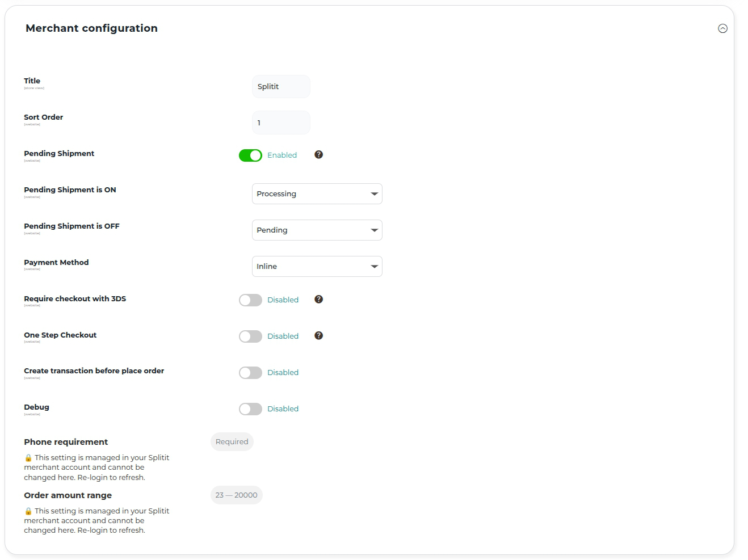The image size is (748, 560).
Task: Open help tooltip for Pending Shipment
Action: click(x=319, y=154)
